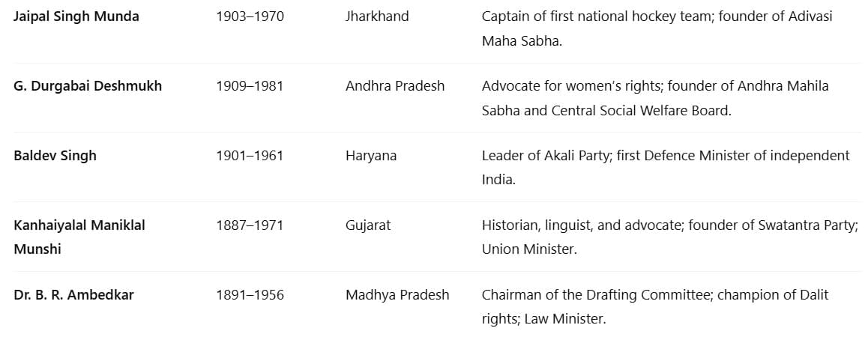Click the name Baldev Singh
The image size is (868, 337).
(x=55, y=156)
